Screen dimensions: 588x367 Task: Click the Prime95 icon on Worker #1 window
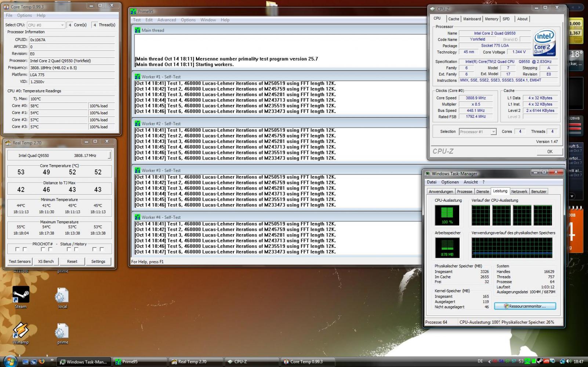137,77
